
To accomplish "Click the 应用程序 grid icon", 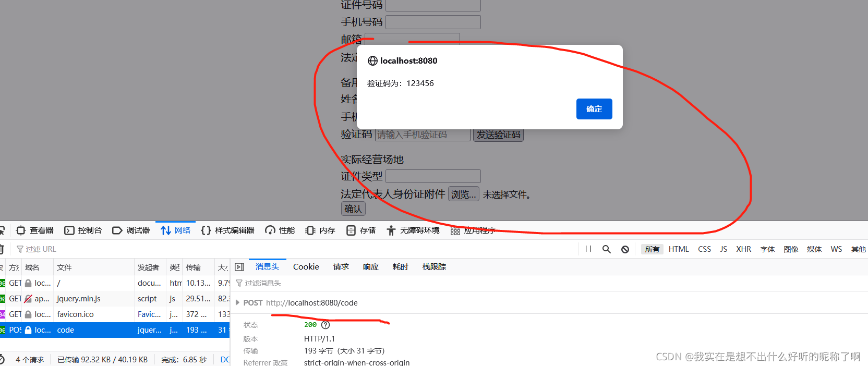I will point(455,231).
